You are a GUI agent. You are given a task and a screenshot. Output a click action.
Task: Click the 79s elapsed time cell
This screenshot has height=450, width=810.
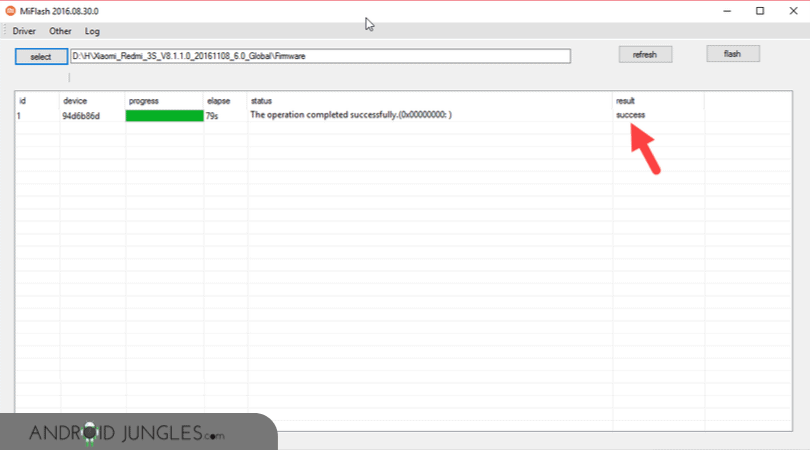click(212, 116)
